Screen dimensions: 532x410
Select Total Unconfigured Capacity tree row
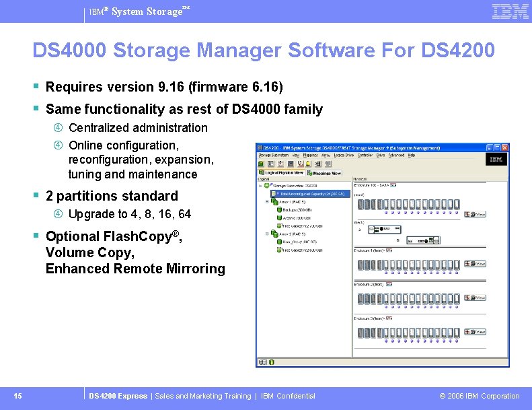pyautogui.click(x=310, y=194)
